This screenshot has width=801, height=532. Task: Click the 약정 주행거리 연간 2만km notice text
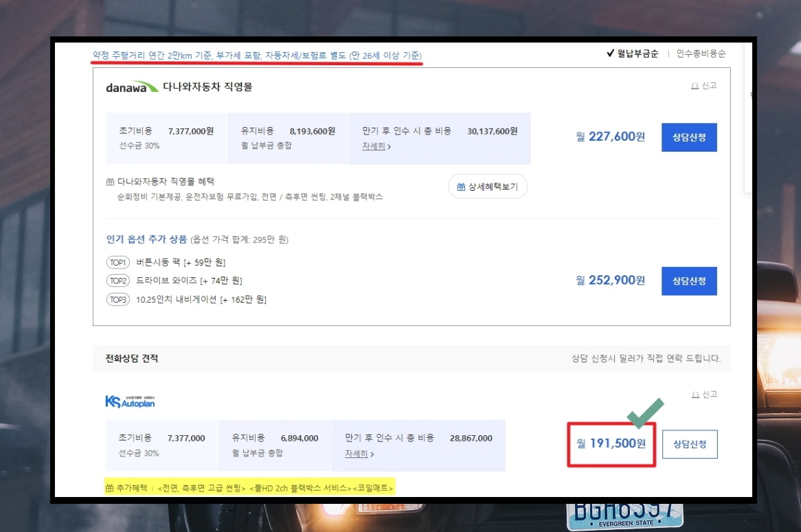pyautogui.click(x=257, y=55)
